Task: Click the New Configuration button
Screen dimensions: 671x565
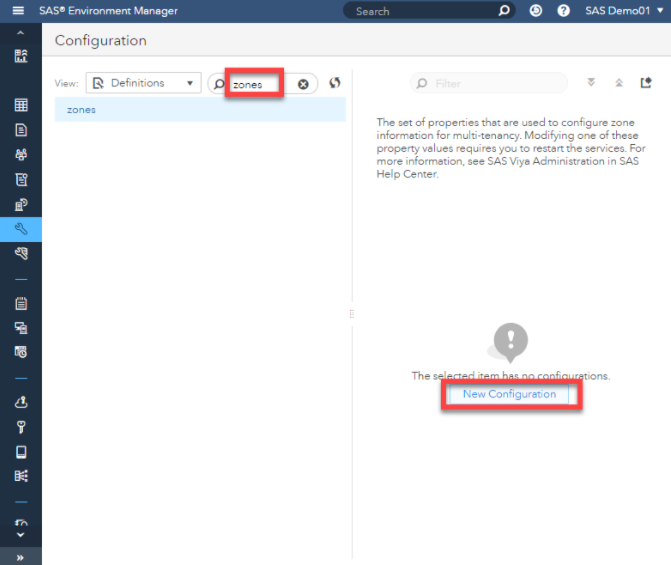Action: [509, 394]
